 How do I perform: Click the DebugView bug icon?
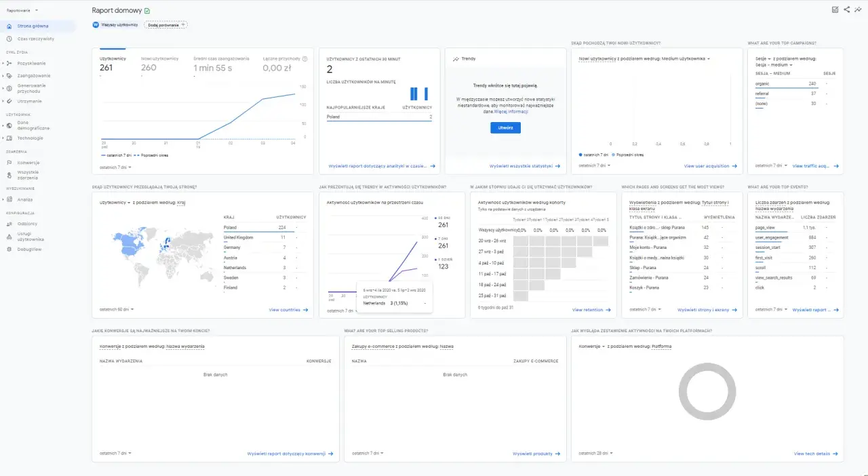pos(9,250)
